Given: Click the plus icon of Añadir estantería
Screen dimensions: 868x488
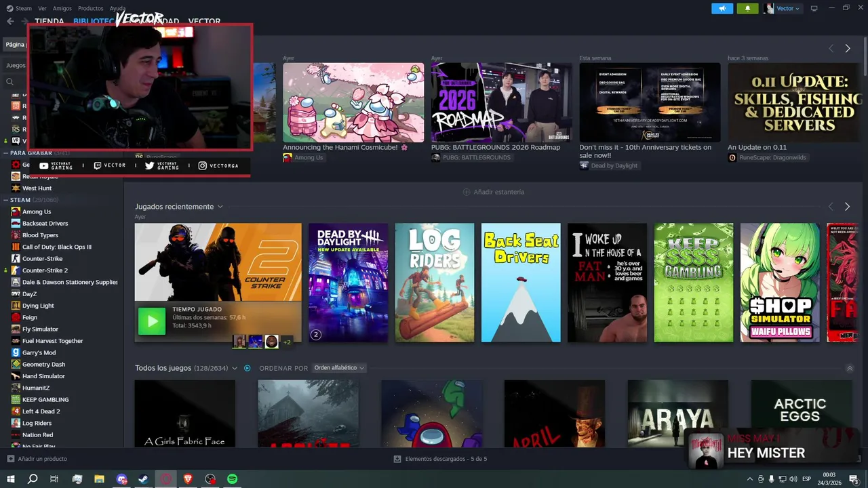Looking at the screenshot, I should pyautogui.click(x=467, y=192).
